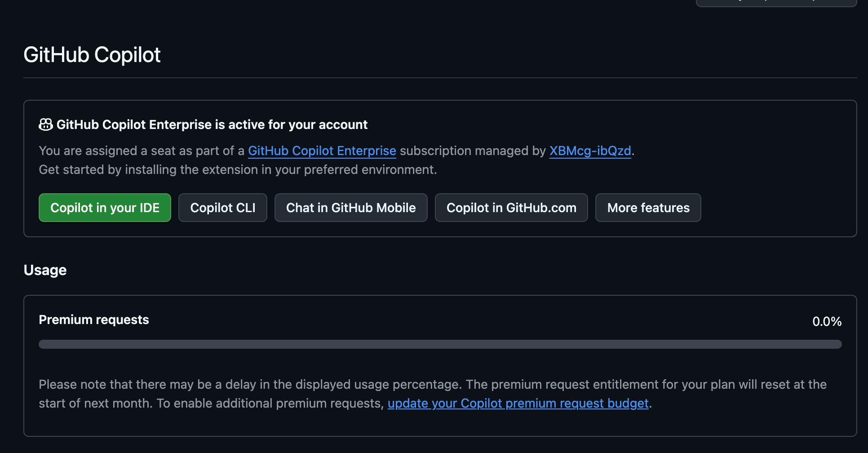Screen dimensions: 868x453
Task: Click the You are assigned a seat text
Action: click(141, 151)
